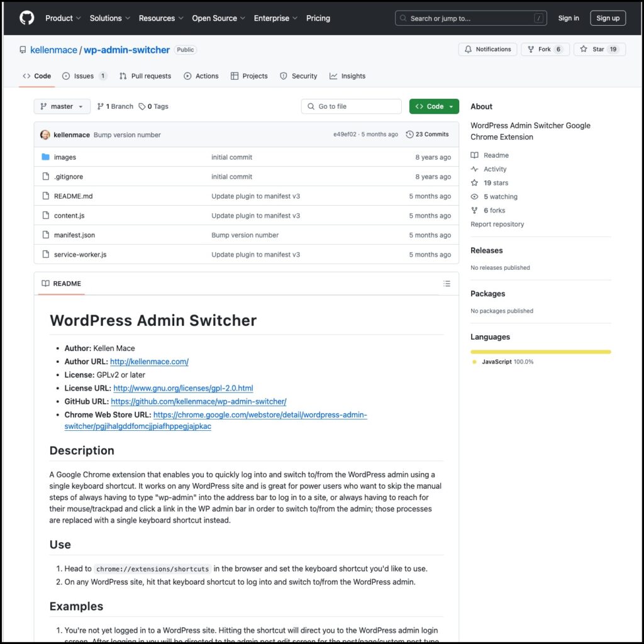Click the kellenmace author URL link
The image size is (644, 644).
[149, 362]
